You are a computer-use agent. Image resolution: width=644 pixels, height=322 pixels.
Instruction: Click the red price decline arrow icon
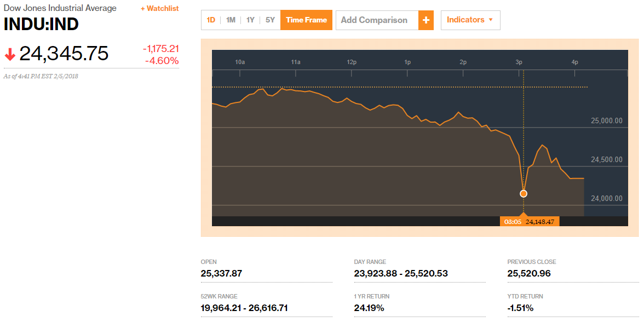[9, 53]
